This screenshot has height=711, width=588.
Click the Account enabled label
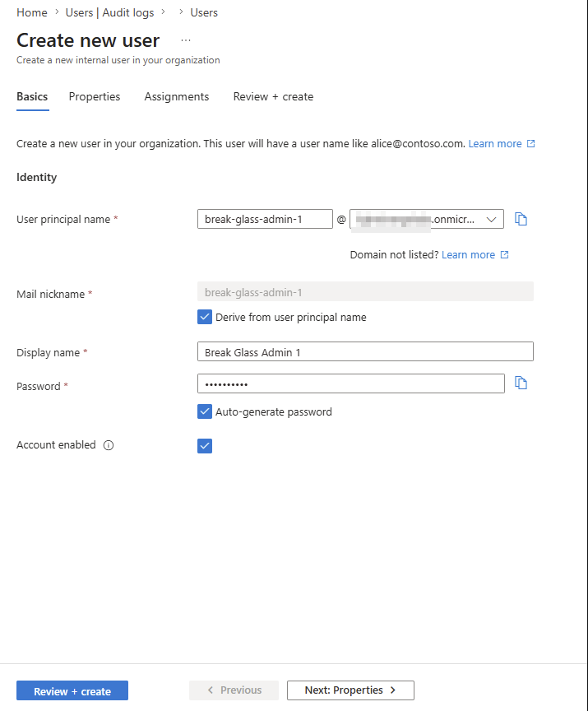pyautogui.click(x=56, y=445)
